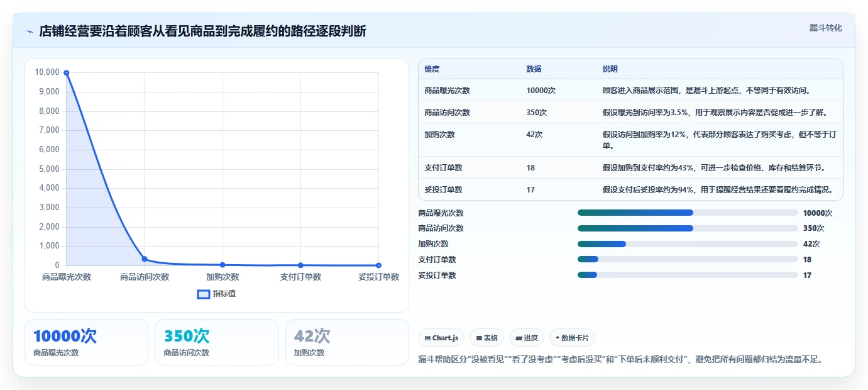The image size is (868, 390).
Task: Click the value 350次 beside its progress bar
Action: click(813, 228)
